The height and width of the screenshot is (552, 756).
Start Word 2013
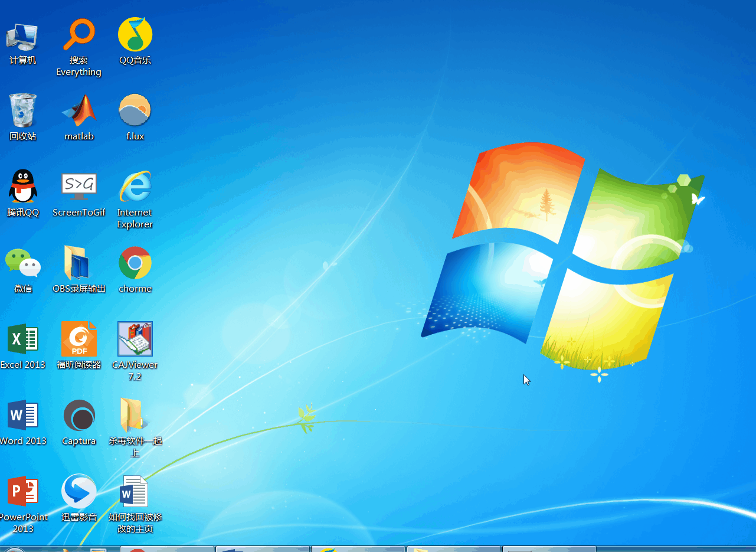click(x=23, y=414)
